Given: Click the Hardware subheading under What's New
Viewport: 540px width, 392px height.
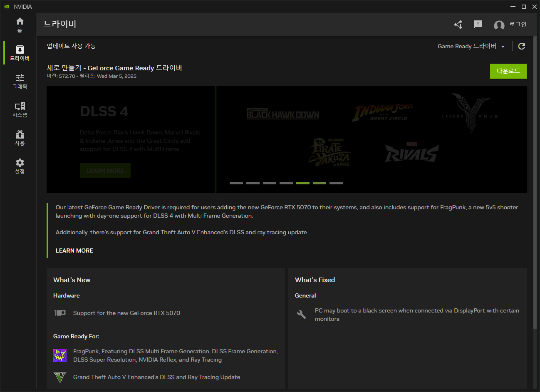Looking at the screenshot, I should [x=67, y=295].
